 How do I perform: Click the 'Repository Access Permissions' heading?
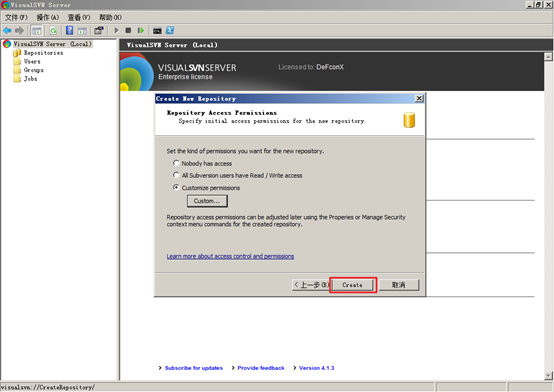(222, 113)
